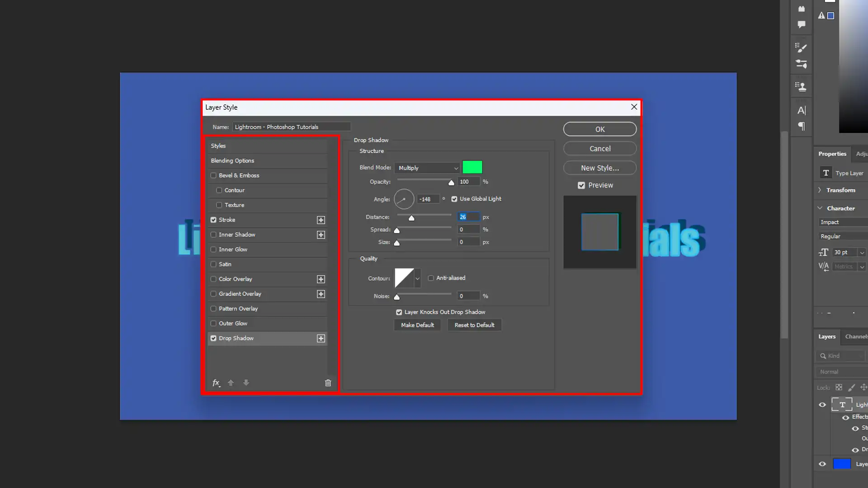Viewport: 868px width, 488px height.
Task: Open the fx effects menu icon
Action: point(216,383)
